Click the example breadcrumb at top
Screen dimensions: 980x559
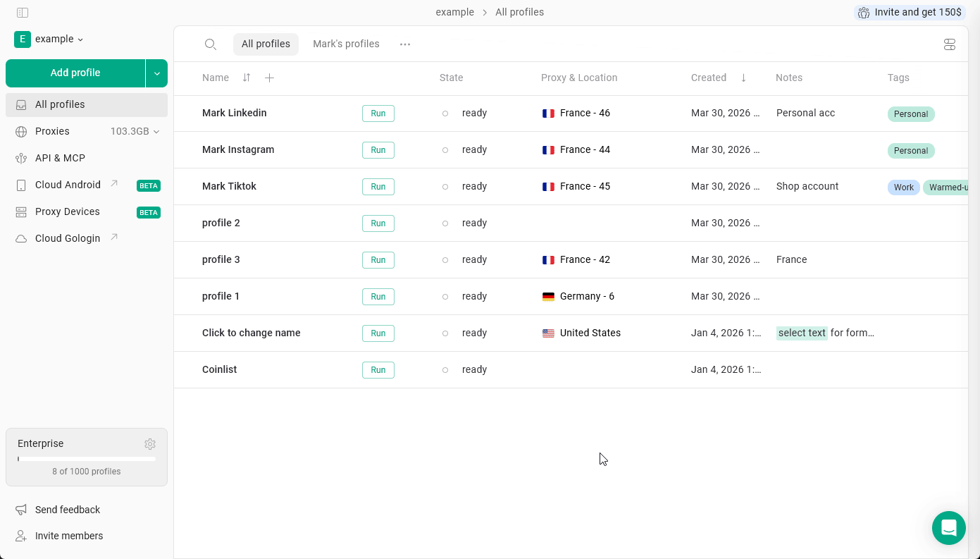tap(455, 12)
